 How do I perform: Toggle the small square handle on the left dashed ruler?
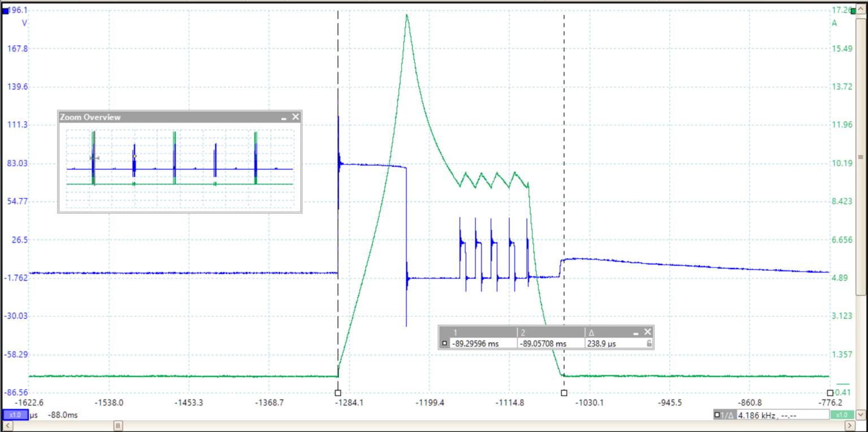337,392
